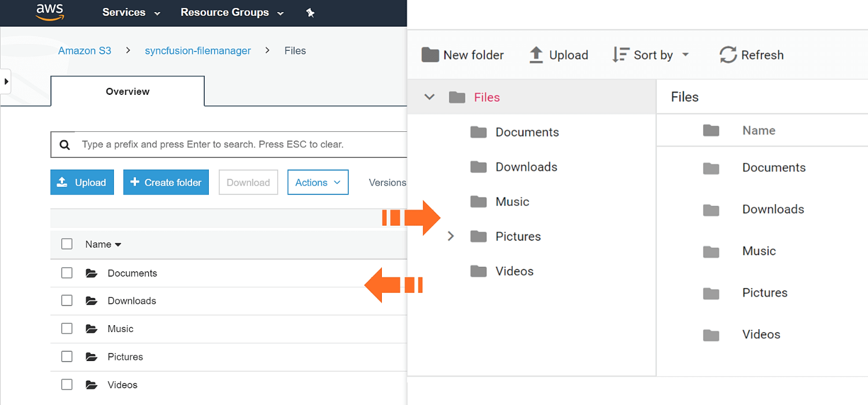Open the syncfusion-filemanager breadcrumb link
This screenshot has width=868, height=405.
[198, 51]
